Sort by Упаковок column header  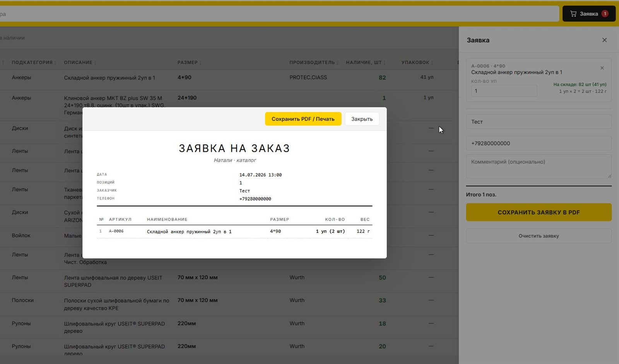pyautogui.click(x=417, y=62)
